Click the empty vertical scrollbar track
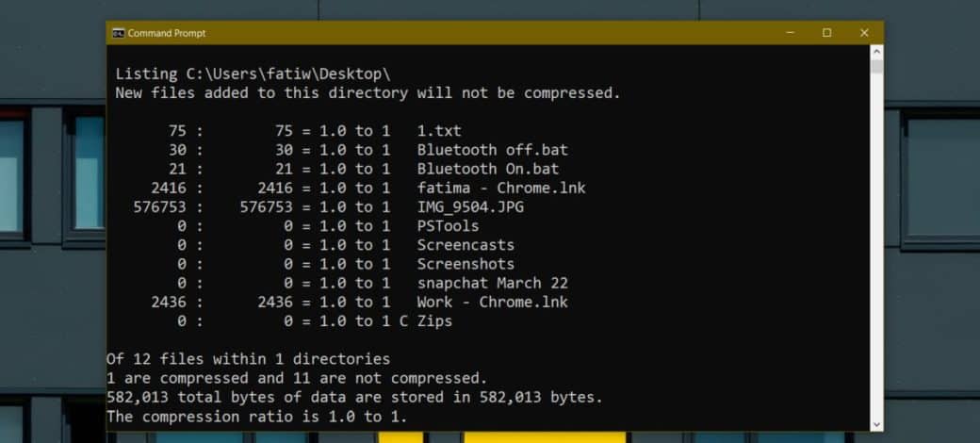The width and height of the screenshot is (980, 443). 876,245
